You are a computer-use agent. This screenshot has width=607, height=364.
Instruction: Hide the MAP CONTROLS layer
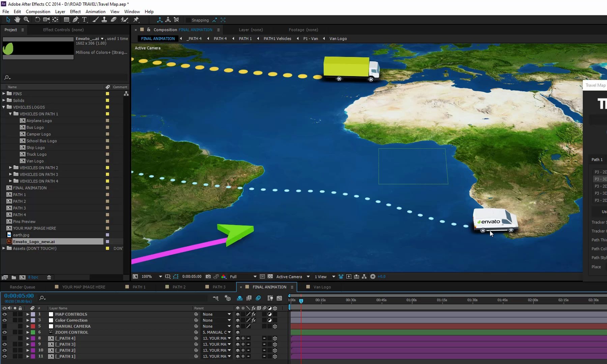[x=4, y=314]
